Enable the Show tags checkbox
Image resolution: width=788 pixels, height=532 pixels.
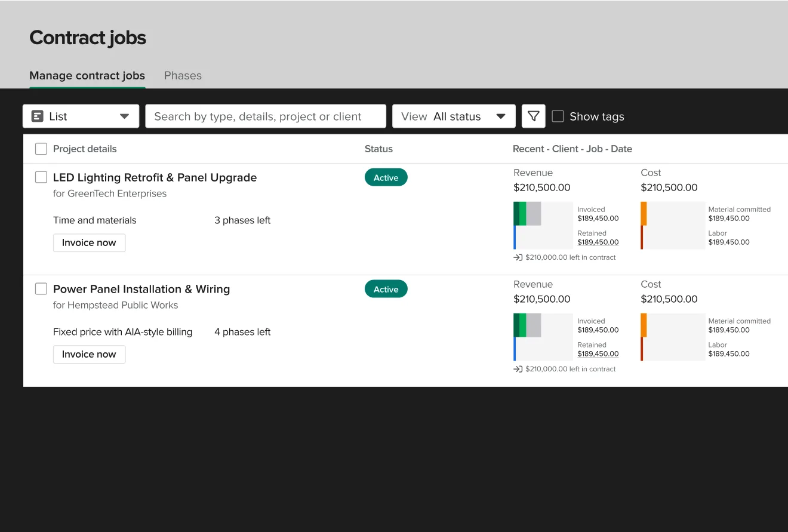click(x=558, y=116)
